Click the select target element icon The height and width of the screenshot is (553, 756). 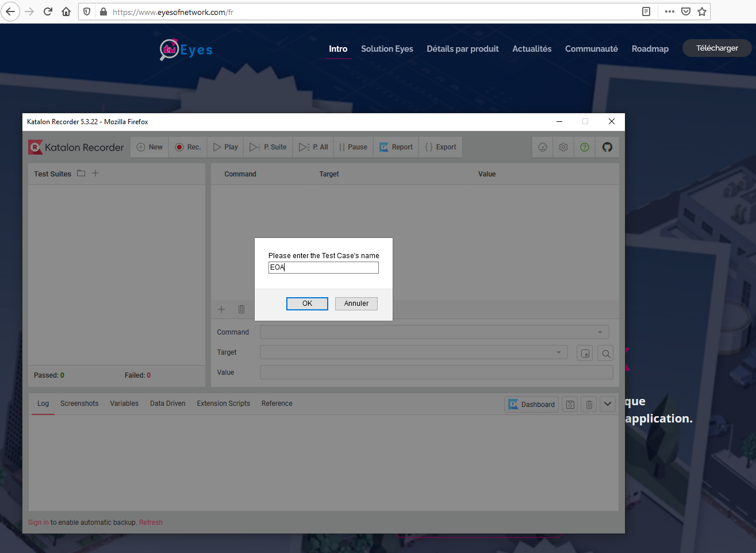[x=585, y=354]
